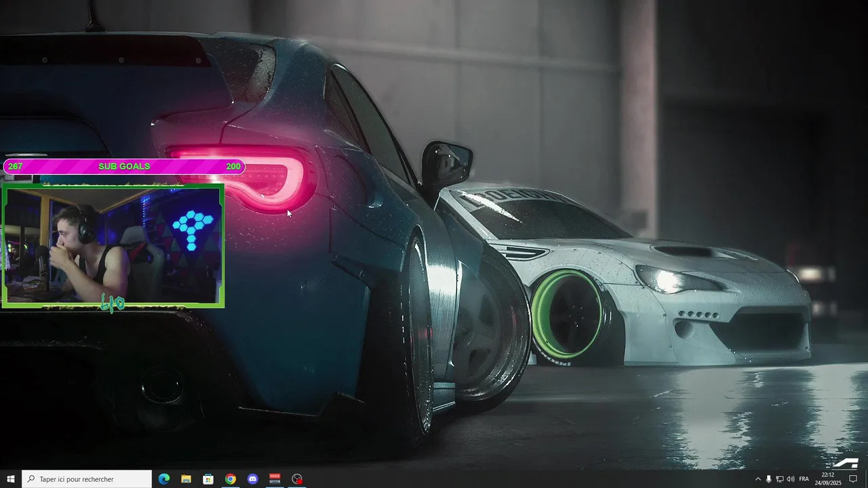Open the Windows Start menu
This screenshot has height=488, width=868.
[11, 479]
